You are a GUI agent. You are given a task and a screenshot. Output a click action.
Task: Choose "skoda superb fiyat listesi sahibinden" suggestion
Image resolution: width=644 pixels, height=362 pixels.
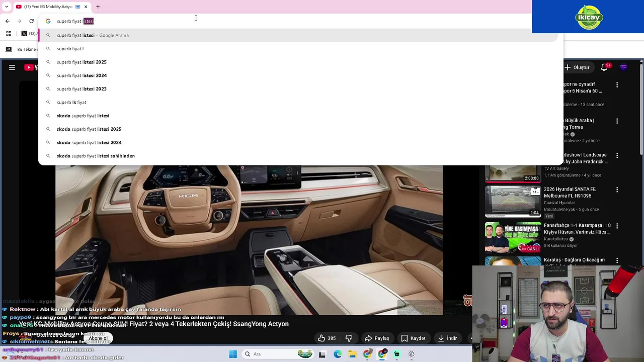click(298, 156)
